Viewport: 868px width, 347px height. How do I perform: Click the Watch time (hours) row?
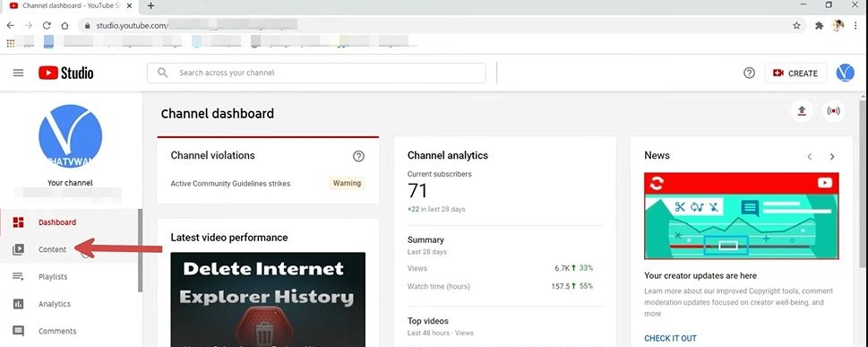(501, 287)
